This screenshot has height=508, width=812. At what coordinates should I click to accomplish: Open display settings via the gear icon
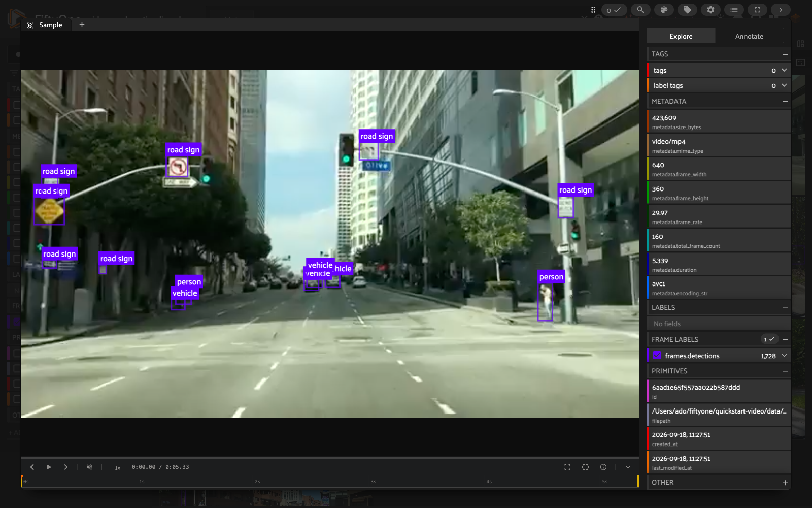point(710,10)
